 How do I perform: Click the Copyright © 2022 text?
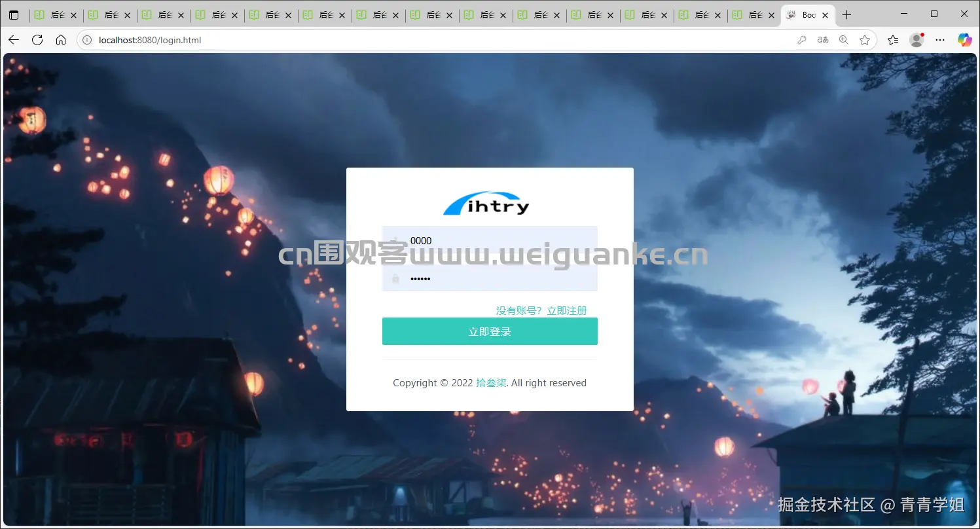click(x=433, y=383)
